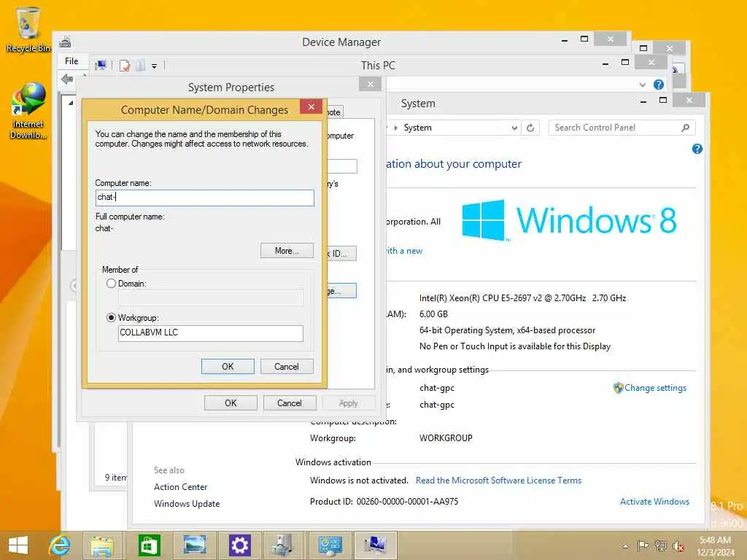Screen dimensions: 747x560
Task: Click More button in name changes dialog
Action: click(287, 251)
